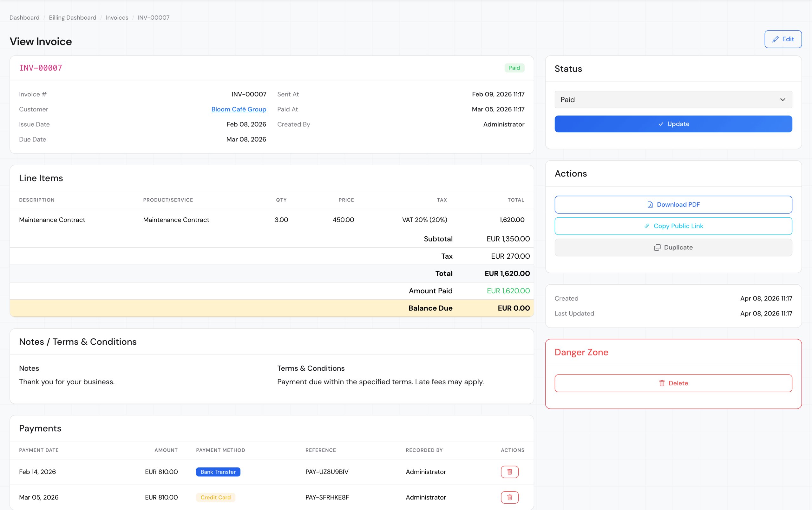Click the pink INV-00007 heading

pyautogui.click(x=41, y=68)
